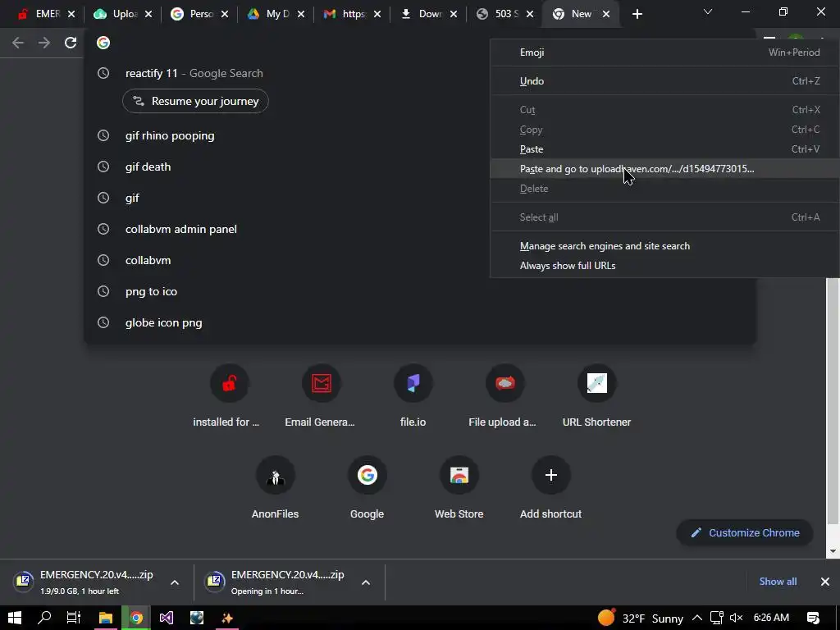Open Manage search engines and site search
This screenshot has width=840, height=630.
664,246
